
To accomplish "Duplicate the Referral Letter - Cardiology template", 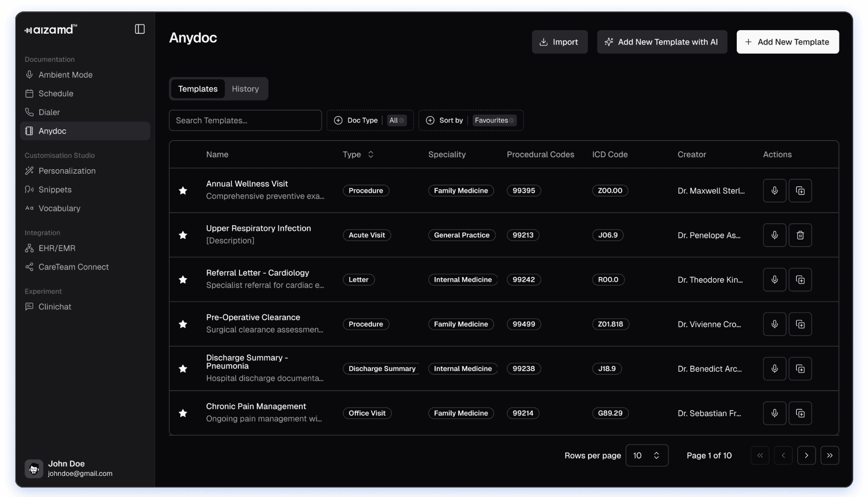I will 800,280.
